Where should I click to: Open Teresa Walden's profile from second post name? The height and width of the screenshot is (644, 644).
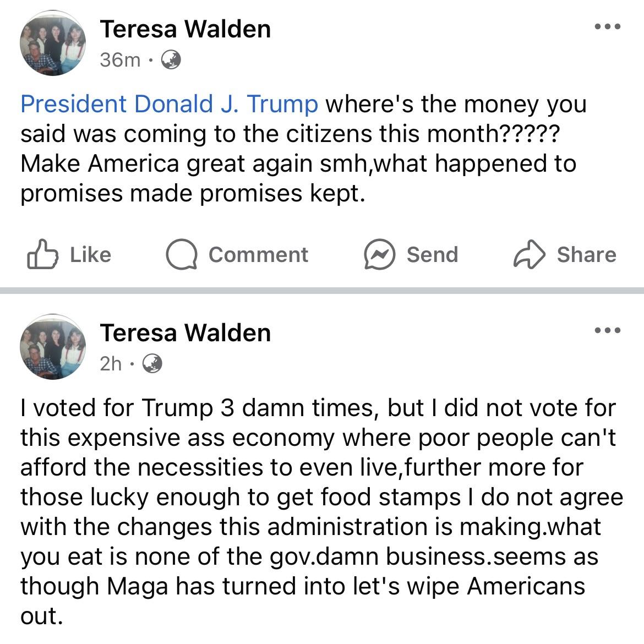point(185,332)
